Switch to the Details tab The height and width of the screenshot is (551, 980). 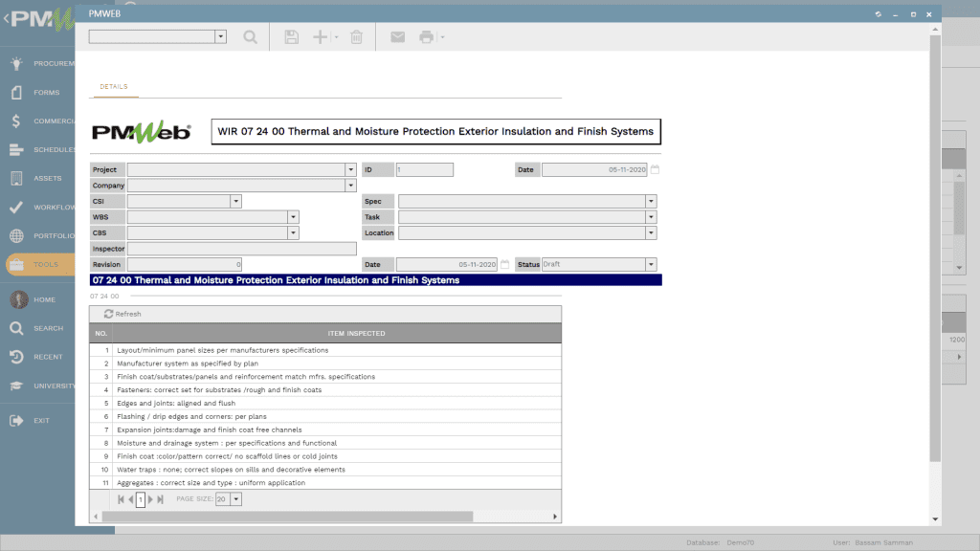coord(114,87)
